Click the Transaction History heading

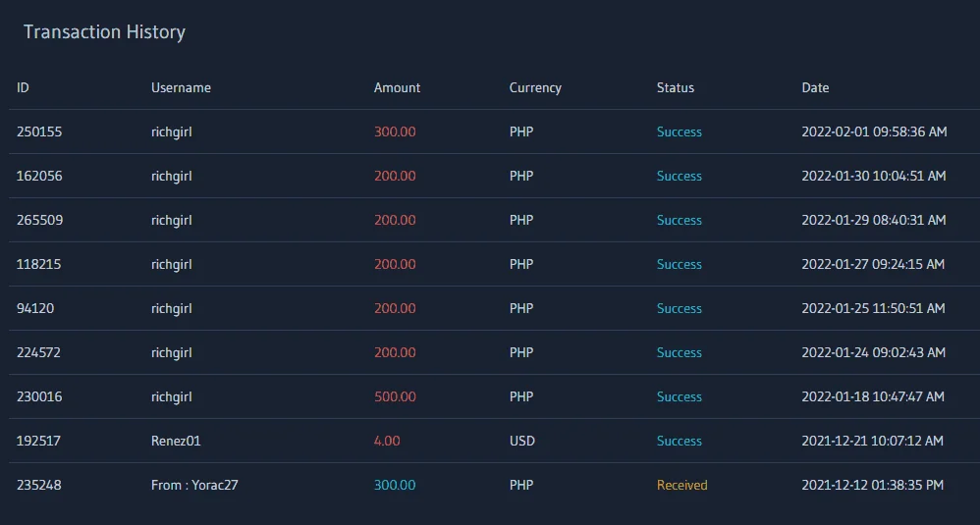tap(104, 31)
